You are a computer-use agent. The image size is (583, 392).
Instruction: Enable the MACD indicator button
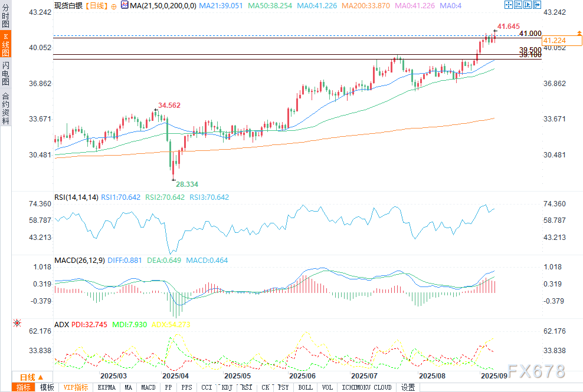pyautogui.click(x=148, y=387)
